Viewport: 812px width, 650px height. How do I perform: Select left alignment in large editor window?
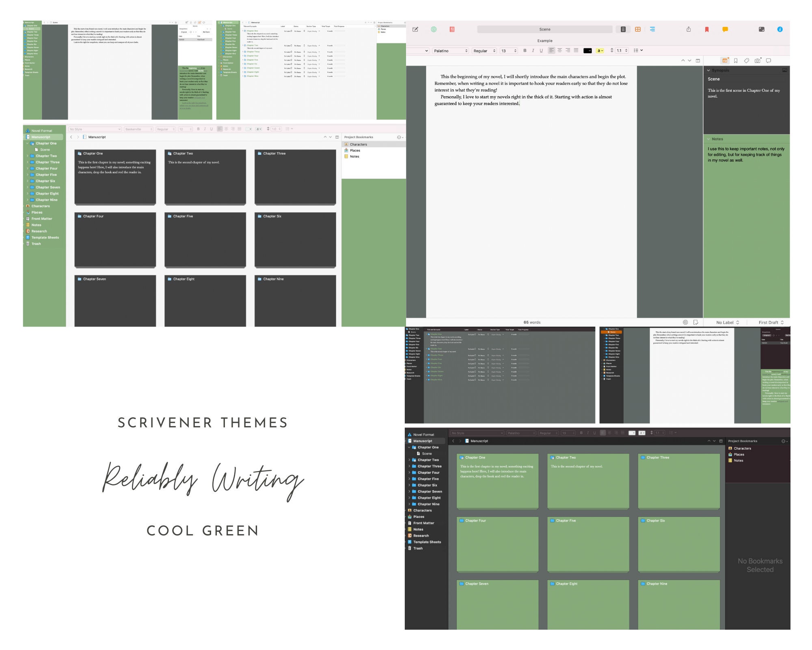tap(551, 50)
